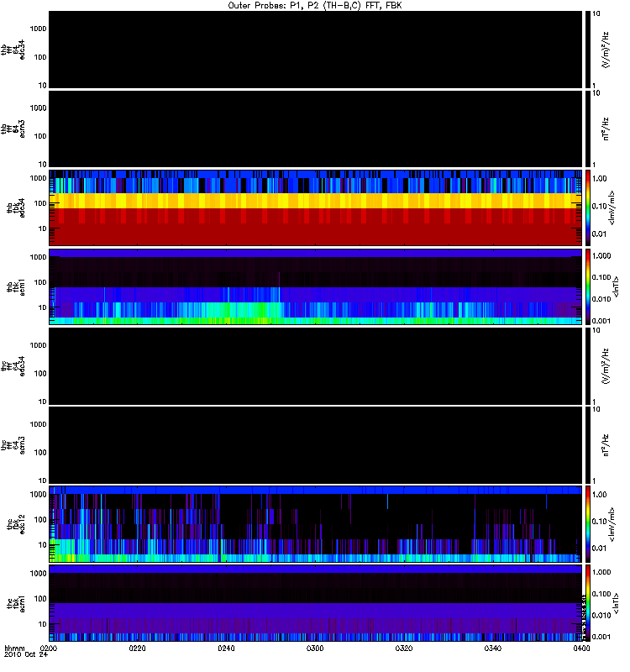Click the nT²/Hz unit label of thc fff scm3
The image size is (630, 672).
(x=606, y=445)
